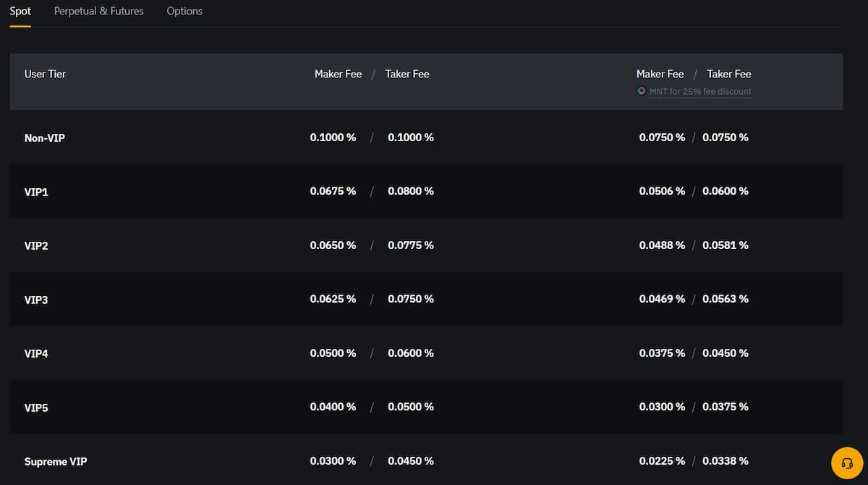Select the VIP4 tier row label
This screenshot has width=868, height=485.
36,354
